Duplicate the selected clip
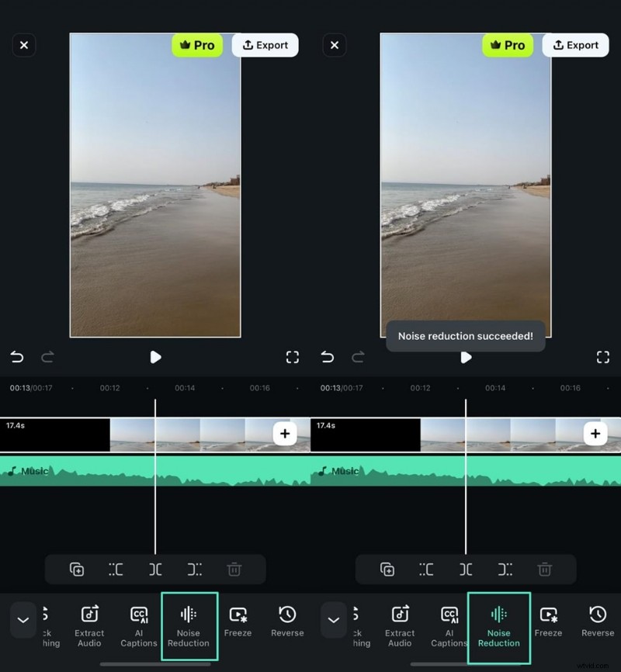The height and width of the screenshot is (672, 621). 76,569
